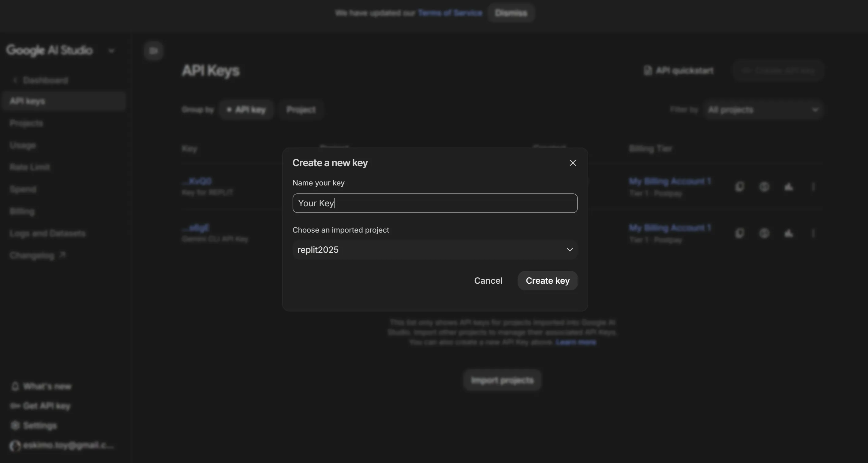Open the API quickstart link

[x=678, y=71]
